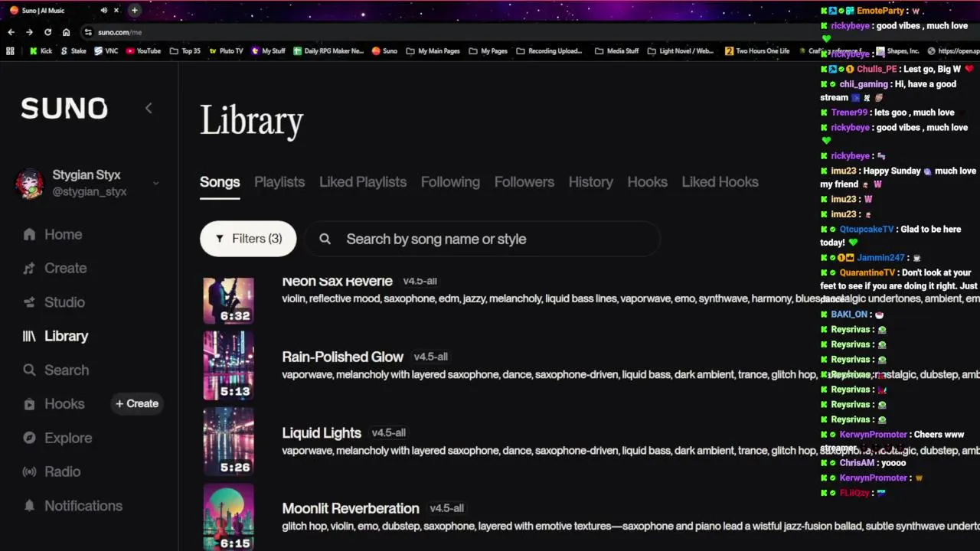The height and width of the screenshot is (551, 980).
Task: Switch to the Playlists tab
Action: click(279, 182)
